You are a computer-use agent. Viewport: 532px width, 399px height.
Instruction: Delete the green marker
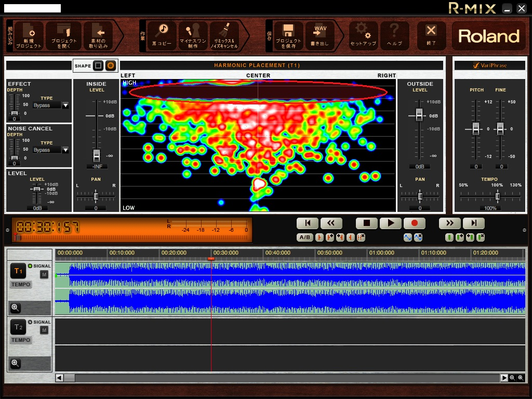[x=481, y=237]
